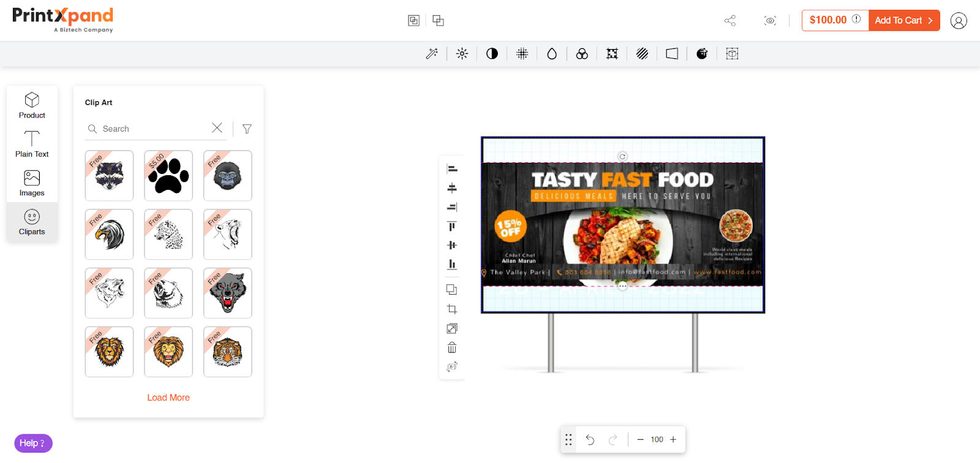Click the align left icon
The height and width of the screenshot is (463, 980).
pos(452,169)
